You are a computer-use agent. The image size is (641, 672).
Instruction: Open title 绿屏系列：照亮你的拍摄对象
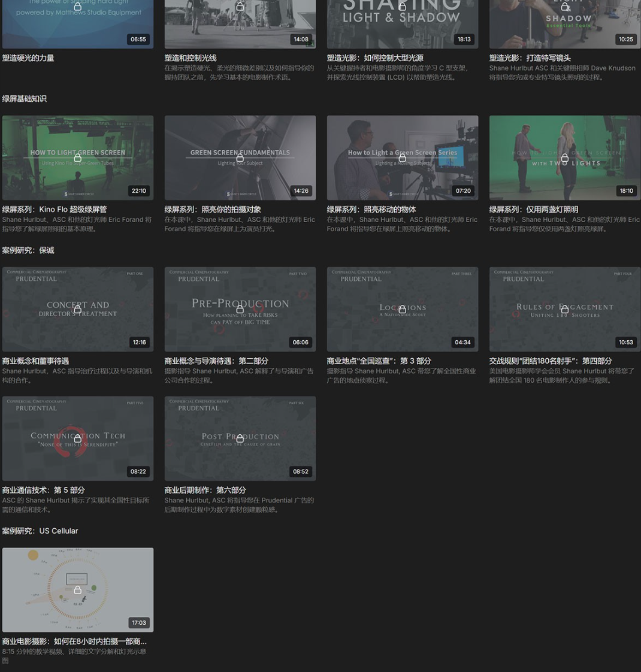coord(213,210)
